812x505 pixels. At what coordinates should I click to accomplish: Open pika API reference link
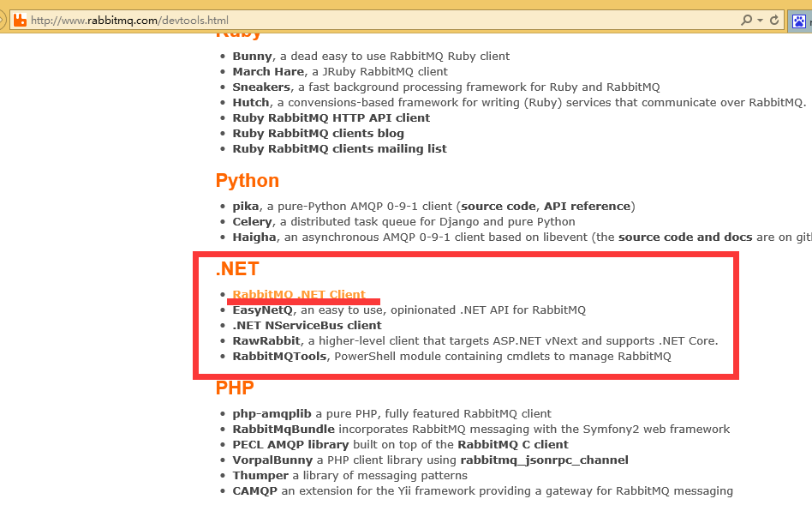pos(587,207)
